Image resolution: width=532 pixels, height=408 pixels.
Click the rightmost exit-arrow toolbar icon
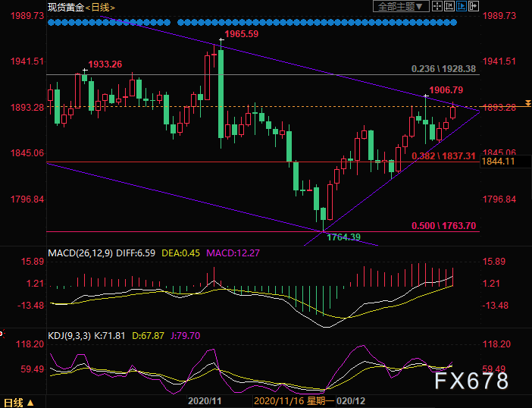[x=474, y=7]
